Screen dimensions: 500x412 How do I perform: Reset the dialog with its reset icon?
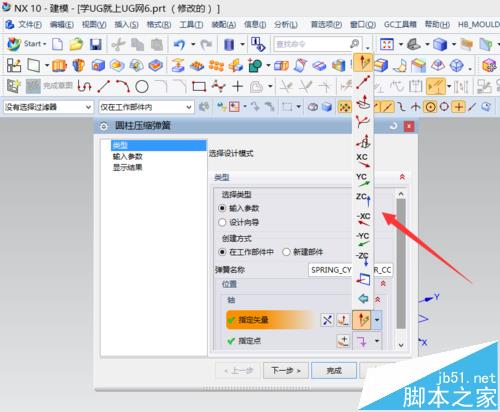[x=394, y=126]
